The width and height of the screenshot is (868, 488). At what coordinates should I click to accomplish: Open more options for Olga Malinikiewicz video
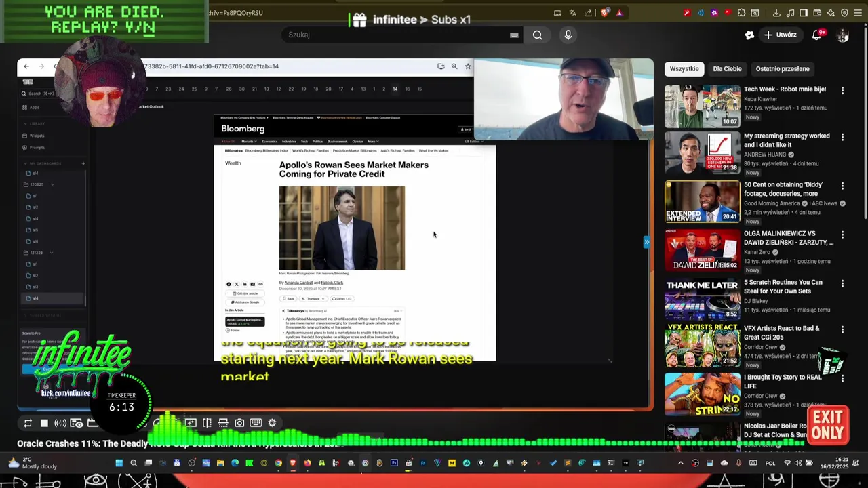(842, 235)
